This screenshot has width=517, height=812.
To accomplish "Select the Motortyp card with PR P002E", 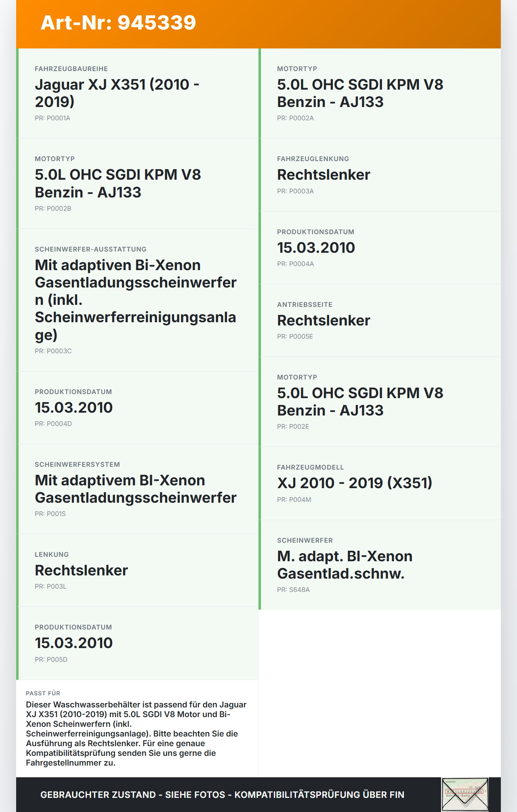I will 380,402.
